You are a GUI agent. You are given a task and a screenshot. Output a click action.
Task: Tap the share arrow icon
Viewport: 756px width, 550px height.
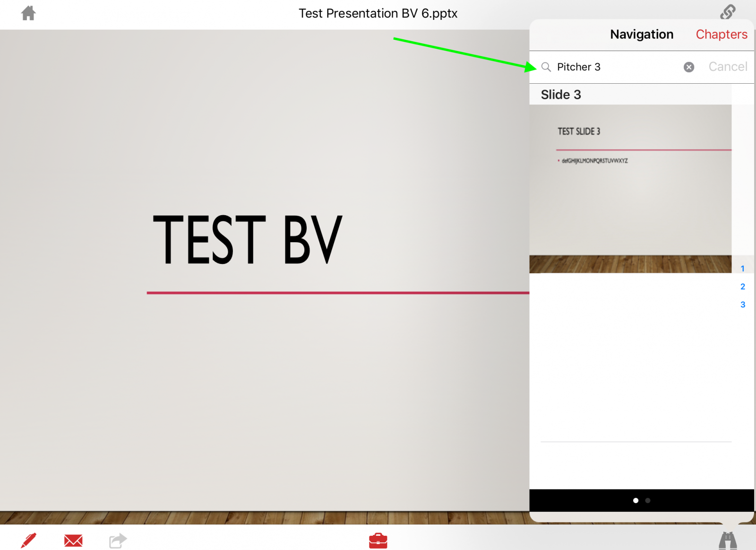118,540
